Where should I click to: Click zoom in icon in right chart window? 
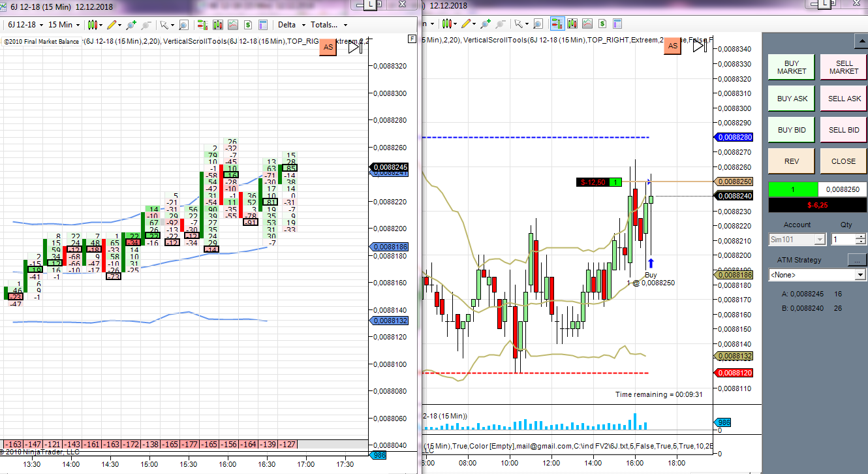(x=485, y=25)
